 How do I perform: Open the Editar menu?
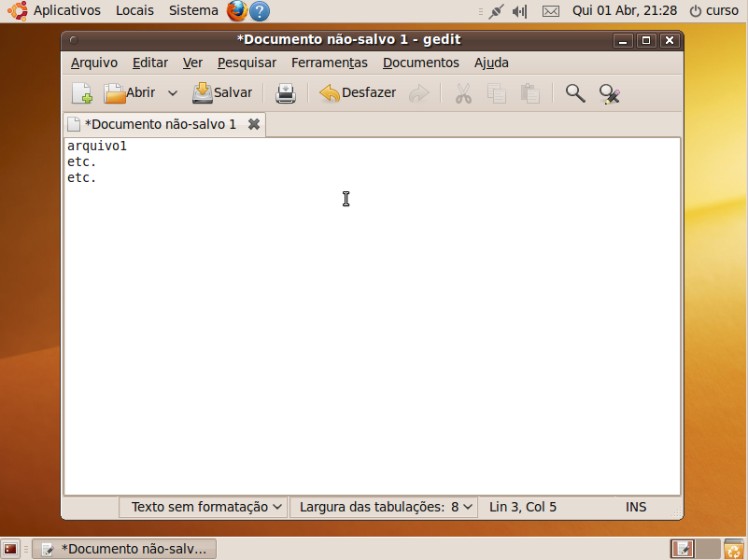click(150, 63)
